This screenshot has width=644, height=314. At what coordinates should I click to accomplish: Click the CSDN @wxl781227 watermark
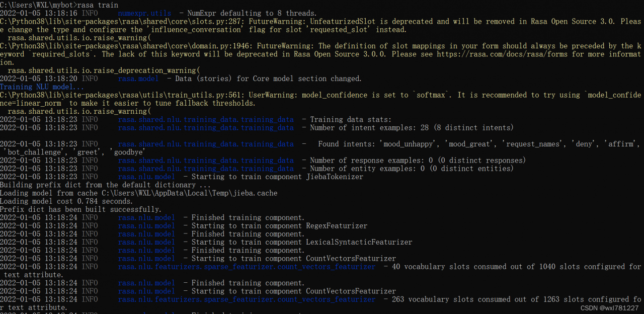click(609, 308)
